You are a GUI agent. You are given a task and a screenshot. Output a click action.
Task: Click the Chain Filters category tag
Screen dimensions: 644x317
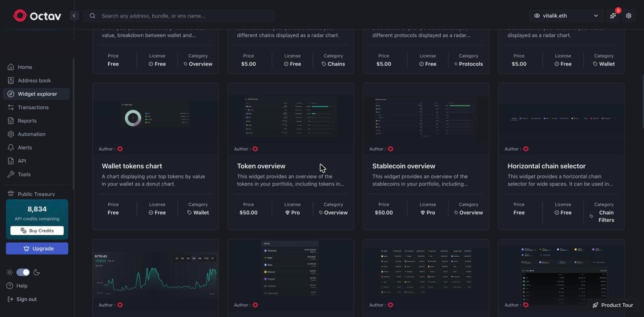point(602,216)
